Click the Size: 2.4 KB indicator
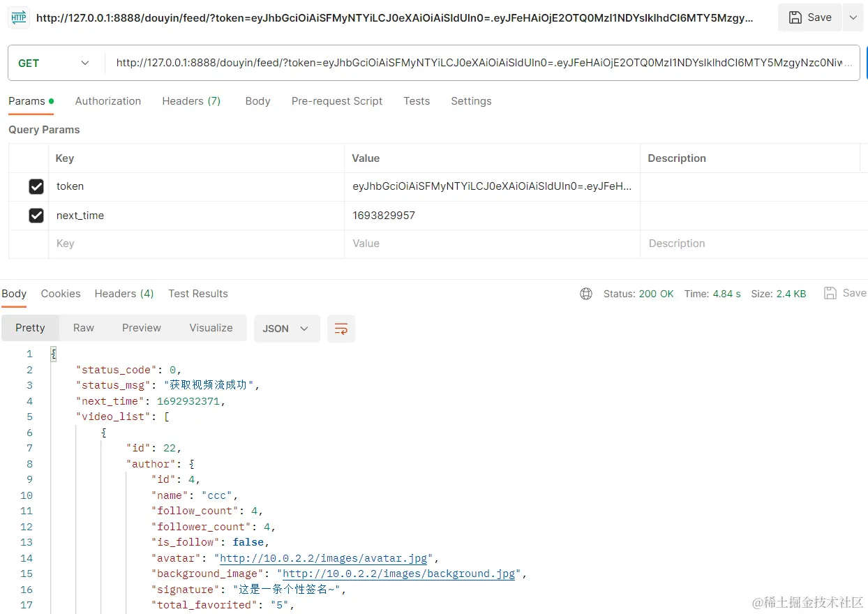This screenshot has width=868, height=614. pyautogui.click(x=778, y=294)
